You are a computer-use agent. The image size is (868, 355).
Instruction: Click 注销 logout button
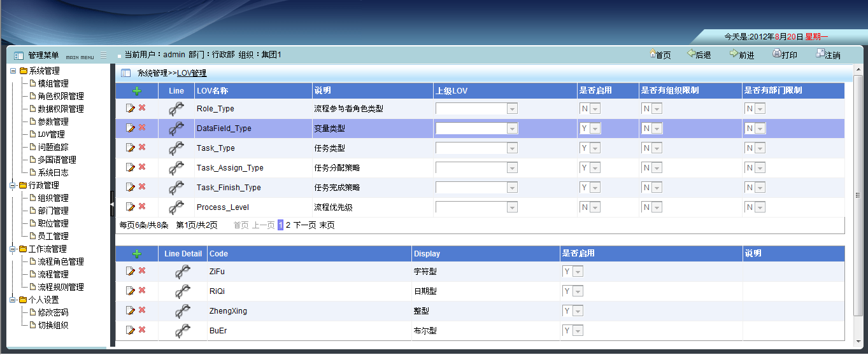coord(828,55)
